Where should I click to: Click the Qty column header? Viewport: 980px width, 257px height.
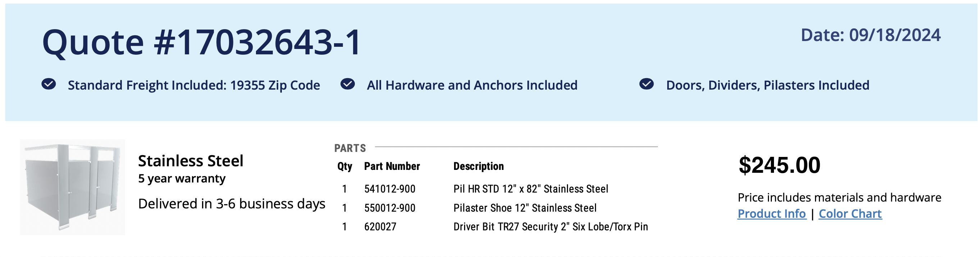coord(345,166)
